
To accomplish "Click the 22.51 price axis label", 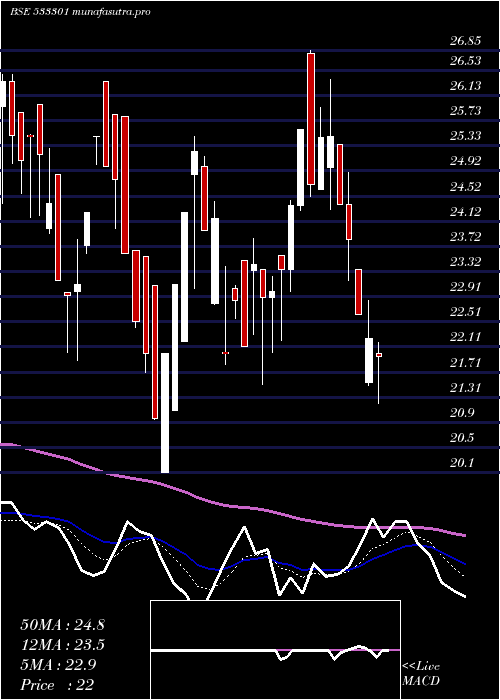I will pos(466,312).
